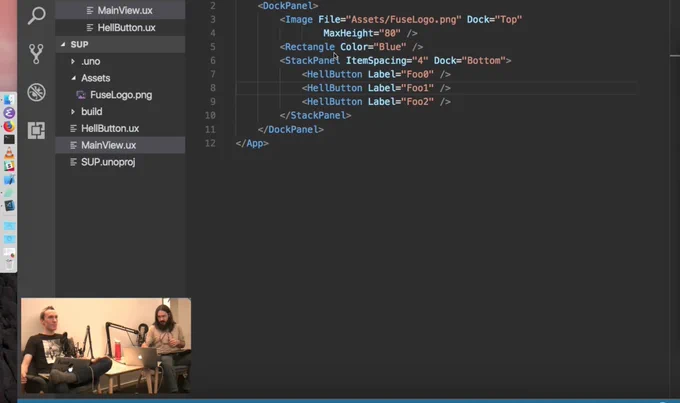Viewport: 680px width, 403px height.
Task: Click the webcam video overlay
Action: pyautogui.click(x=106, y=346)
